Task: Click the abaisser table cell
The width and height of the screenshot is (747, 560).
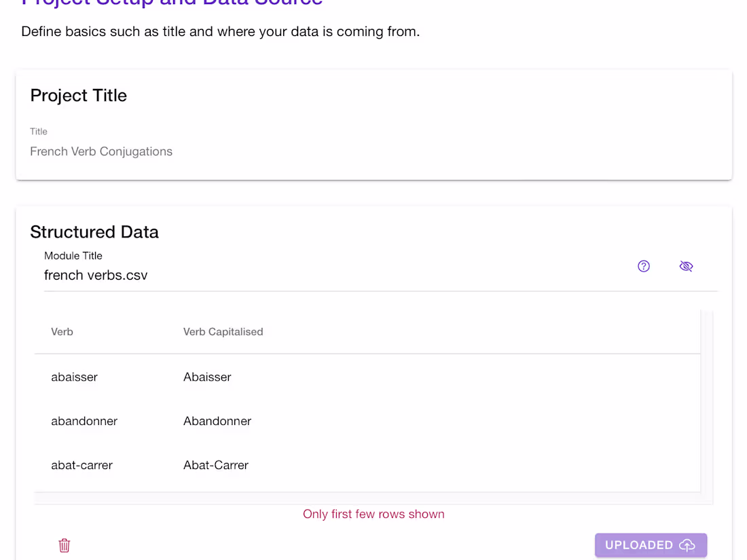Action: click(74, 377)
